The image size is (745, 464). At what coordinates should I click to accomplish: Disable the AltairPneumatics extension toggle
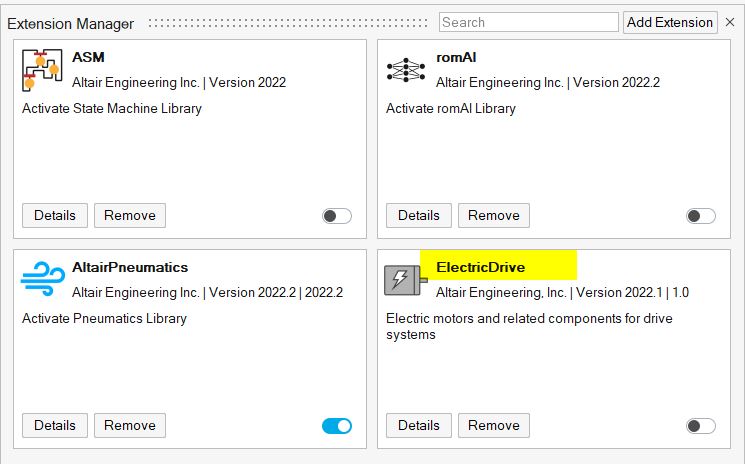click(x=337, y=426)
